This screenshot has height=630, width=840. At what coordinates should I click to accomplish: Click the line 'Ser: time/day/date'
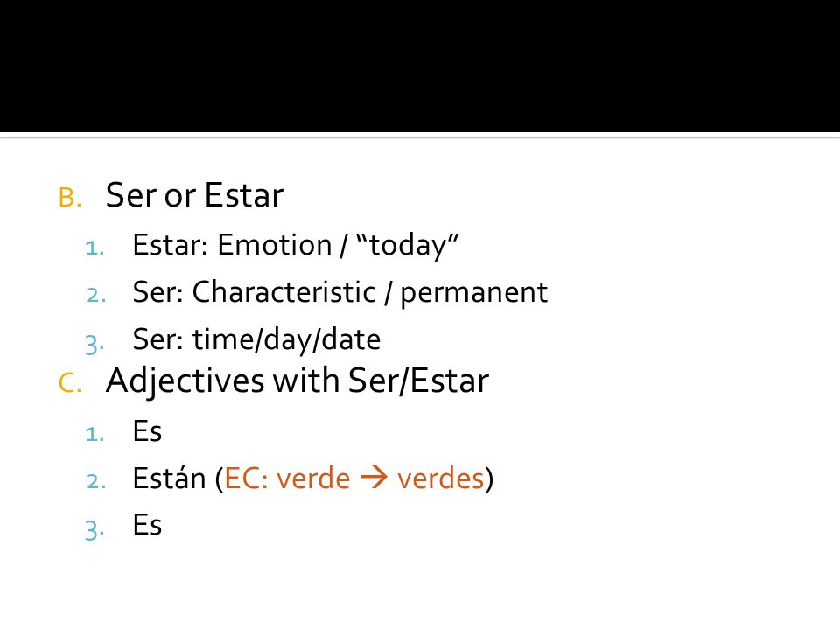pos(256,340)
